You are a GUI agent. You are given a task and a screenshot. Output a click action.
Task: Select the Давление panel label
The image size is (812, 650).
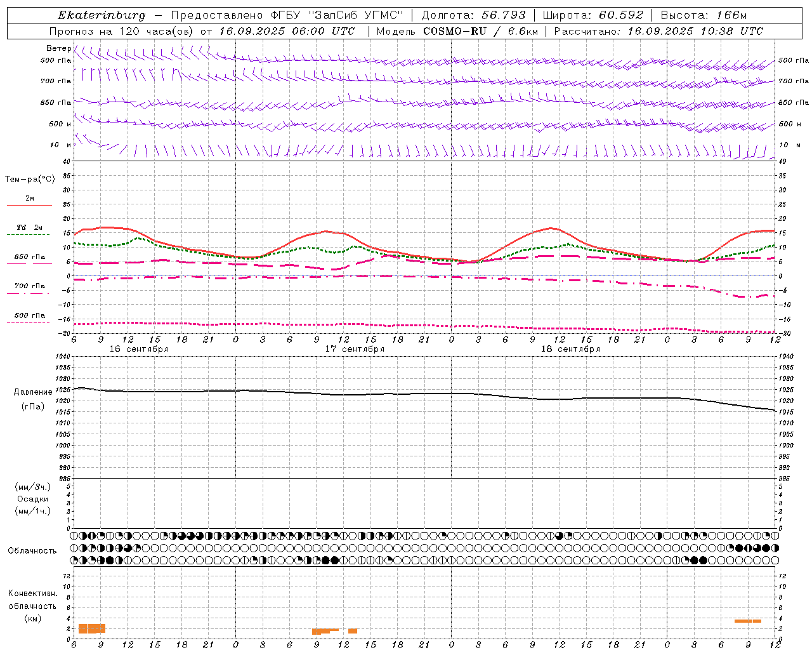(x=33, y=392)
